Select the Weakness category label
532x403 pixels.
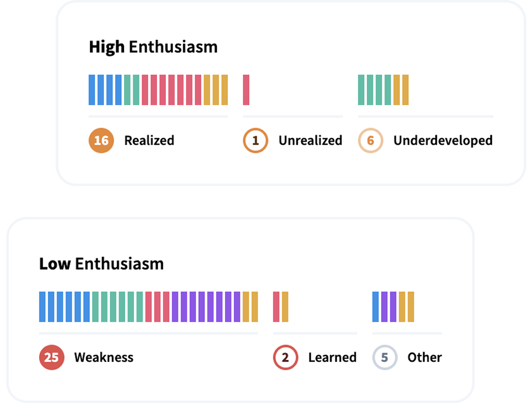[104, 357]
